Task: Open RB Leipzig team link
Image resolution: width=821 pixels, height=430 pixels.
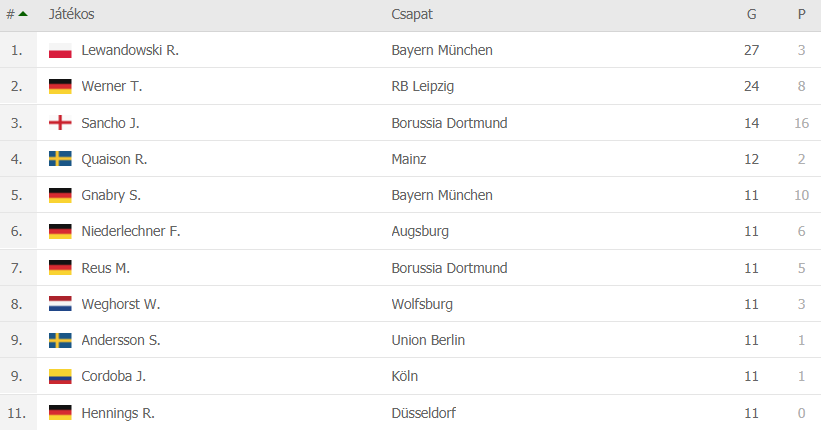Action: click(423, 86)
